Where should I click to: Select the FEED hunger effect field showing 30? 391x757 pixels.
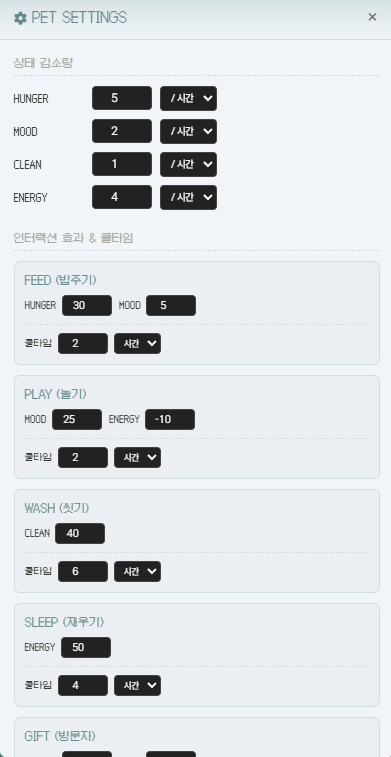click(x=87, y=306)
